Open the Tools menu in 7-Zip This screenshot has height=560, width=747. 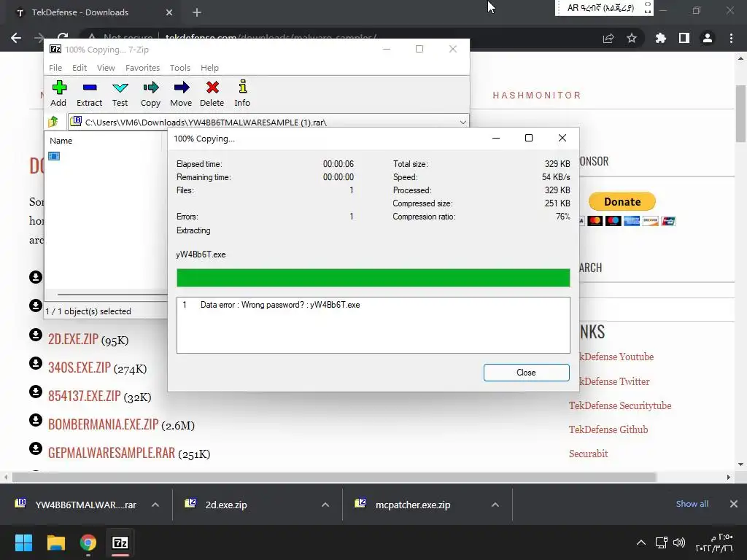(x=180, y=68)
